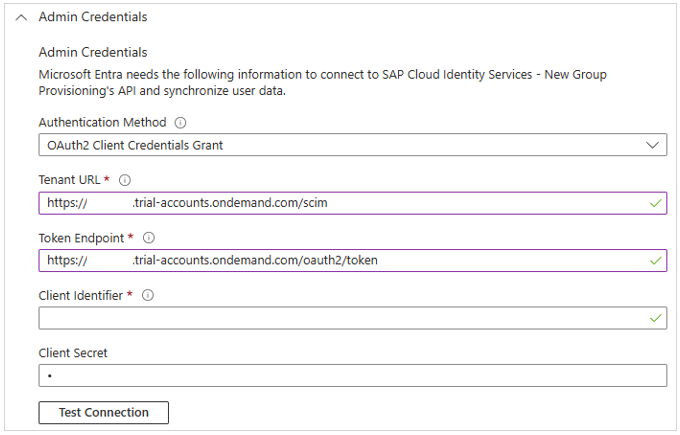Focus the Client Secret password field

(352, 376)
